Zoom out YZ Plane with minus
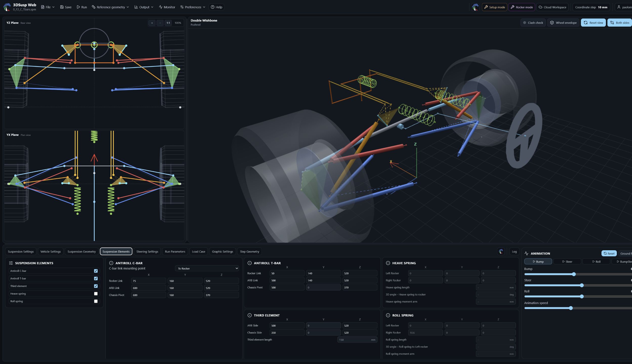The image size is (632, 364). pos(160,23)
